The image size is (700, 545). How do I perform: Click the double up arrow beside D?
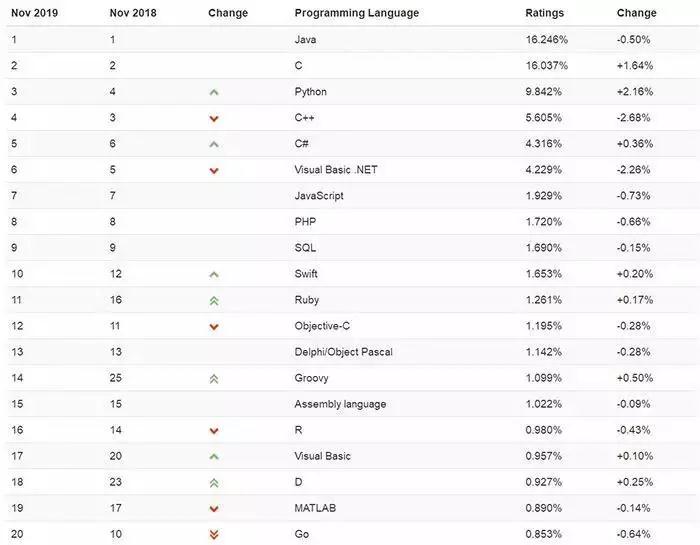pos(214,482)
